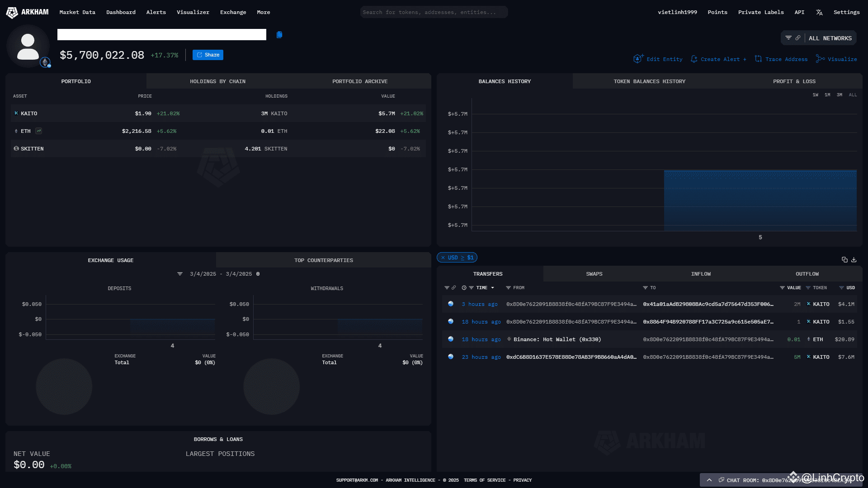Select the 3M balance history range
868x488 pixels.
840,95
